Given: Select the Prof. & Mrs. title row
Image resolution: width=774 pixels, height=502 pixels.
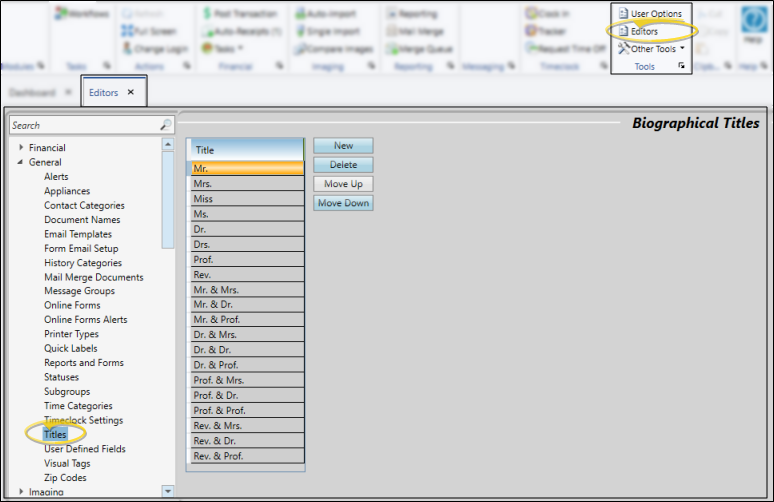Looking at the screenshot, I should [x=244, y=380].
